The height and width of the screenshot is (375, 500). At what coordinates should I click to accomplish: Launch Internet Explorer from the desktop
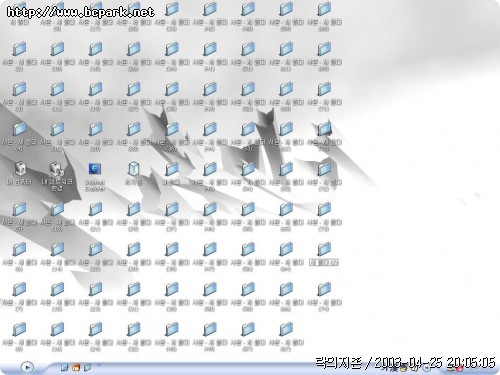(95, 176)
